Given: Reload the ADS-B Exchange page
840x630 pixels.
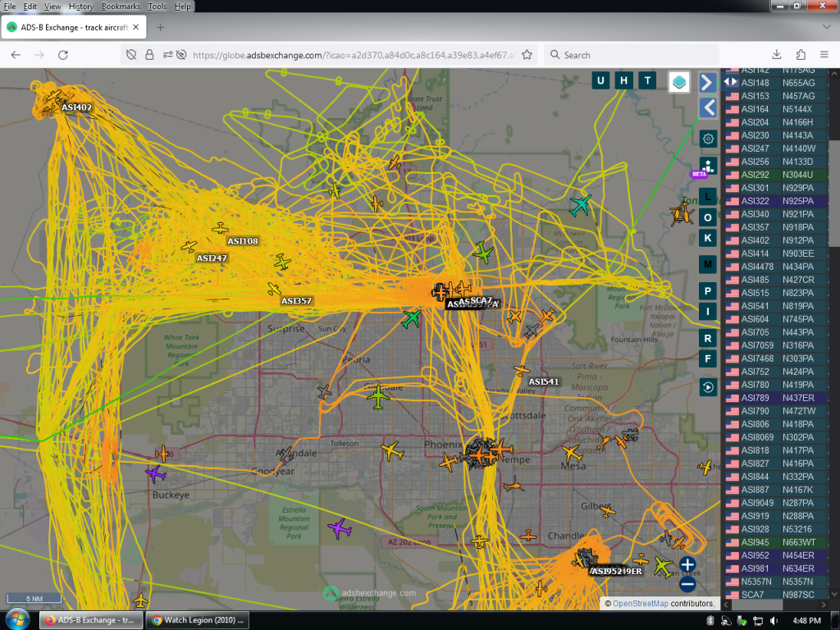Looking at the screenshot, I should 62,55.
